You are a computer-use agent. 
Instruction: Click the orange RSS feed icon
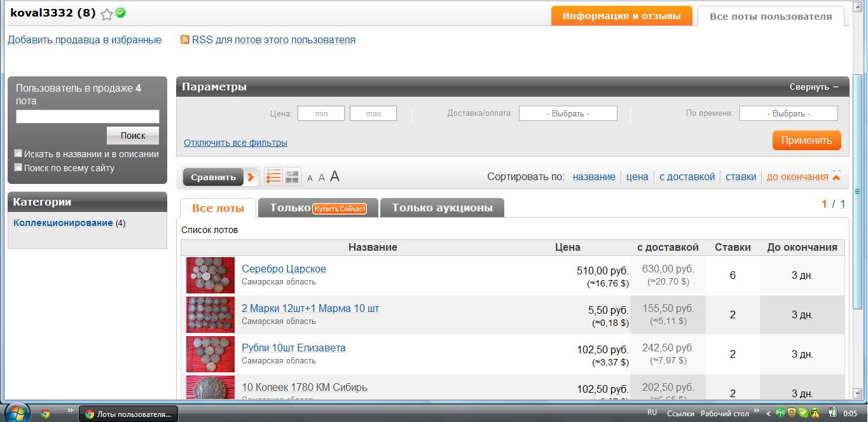[x=185, y=39]
